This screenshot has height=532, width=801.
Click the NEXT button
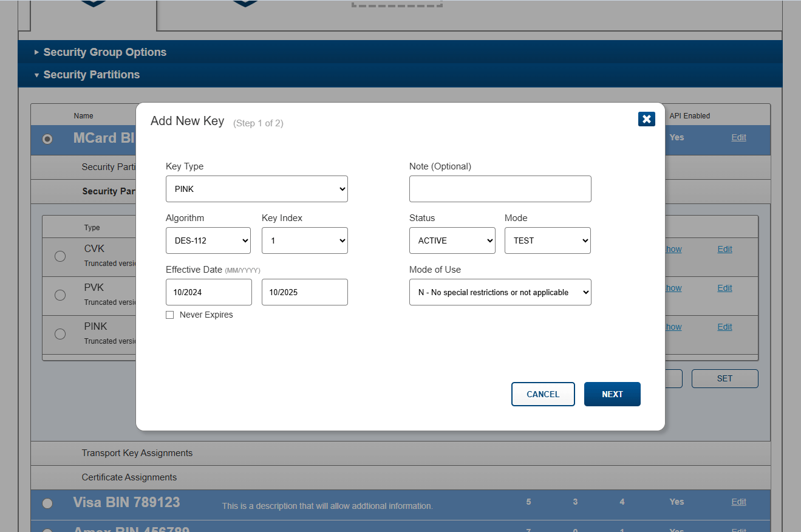coord(612,394)
